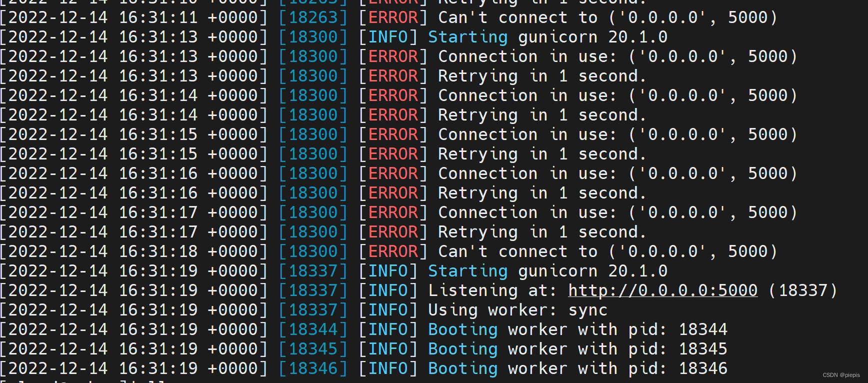Click 'Booting worker with pid: 18346' text
Viewport: 868px width, 383px height.
click(x=578, y=368)
